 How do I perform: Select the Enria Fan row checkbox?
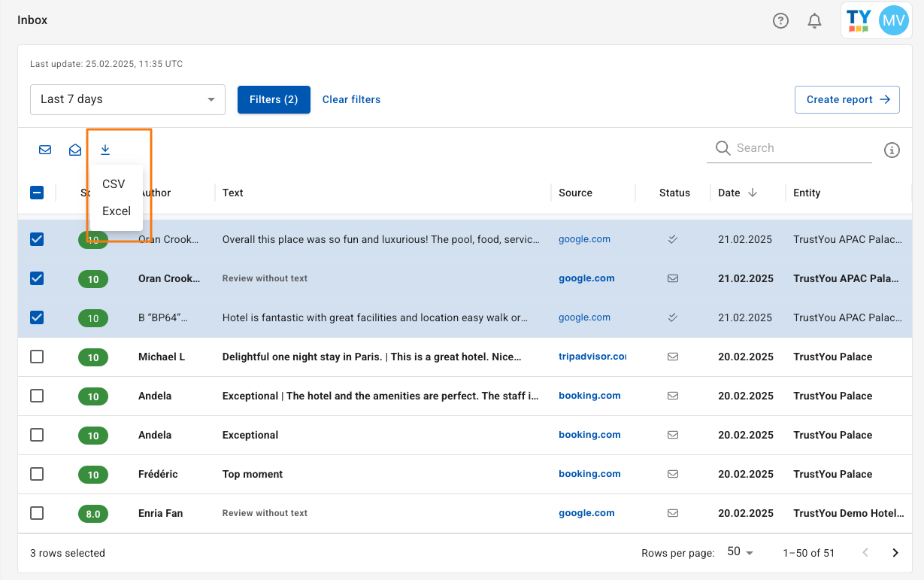pos(37,513)
